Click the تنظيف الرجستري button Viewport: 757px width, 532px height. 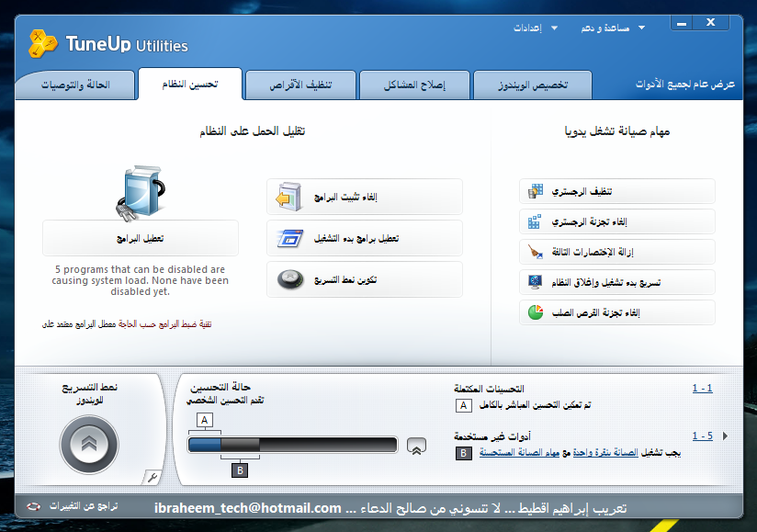(x=617, y=191)
